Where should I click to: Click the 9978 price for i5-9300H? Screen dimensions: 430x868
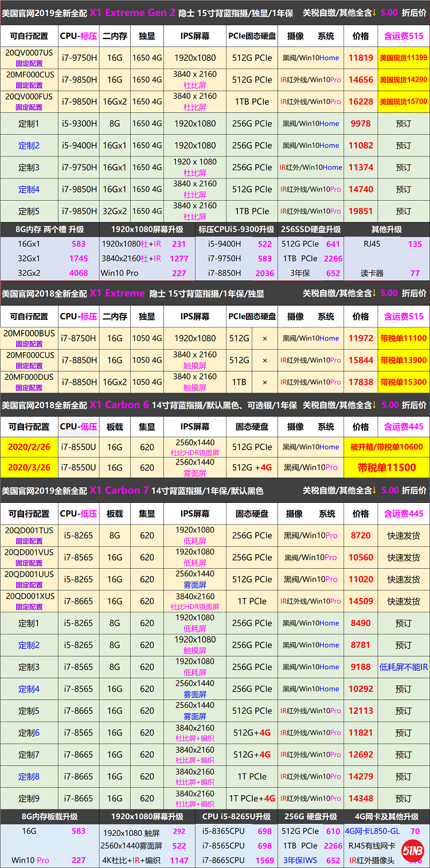[x=361, y=123]
